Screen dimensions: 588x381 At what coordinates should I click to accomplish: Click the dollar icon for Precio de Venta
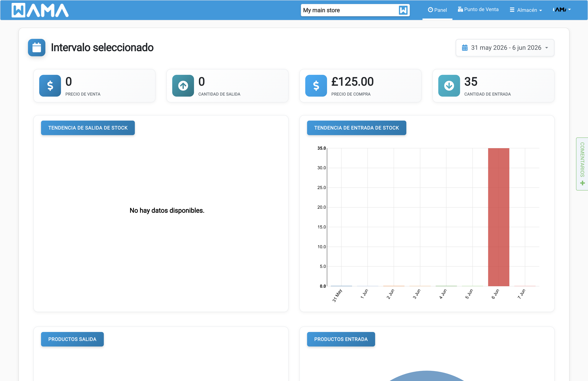tap(50, 86)
